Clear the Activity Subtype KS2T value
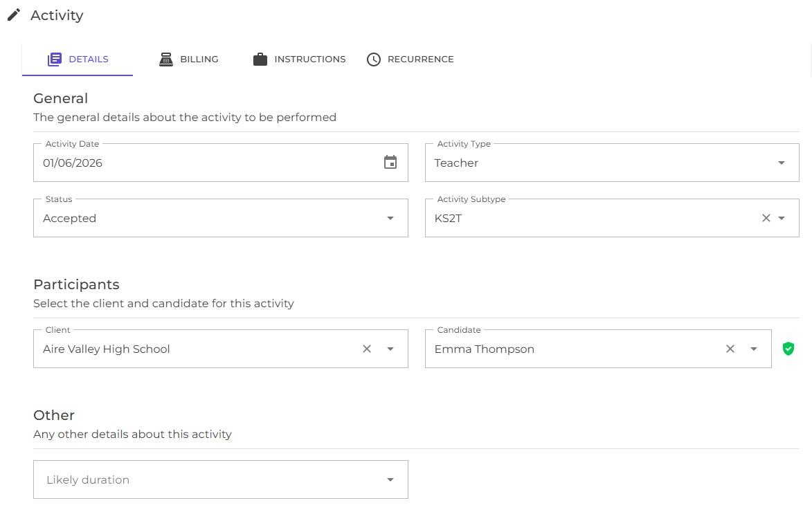 coord(766,219)
